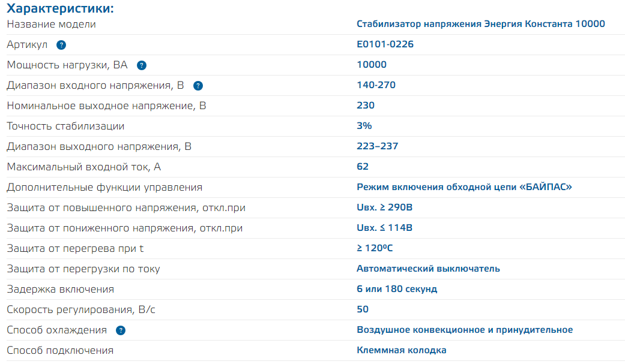Click the question icon beside Способ охлаждения
625x364 pixels.
pyautogui.click(x=121, y=330)
